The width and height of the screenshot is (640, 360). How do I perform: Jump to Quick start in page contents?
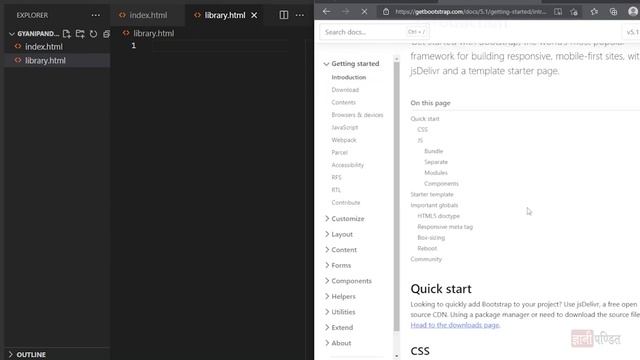[425, 119]
